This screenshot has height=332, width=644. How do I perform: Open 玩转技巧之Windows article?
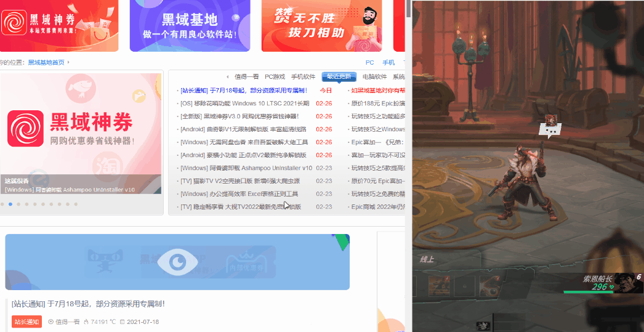coord(378,129)
